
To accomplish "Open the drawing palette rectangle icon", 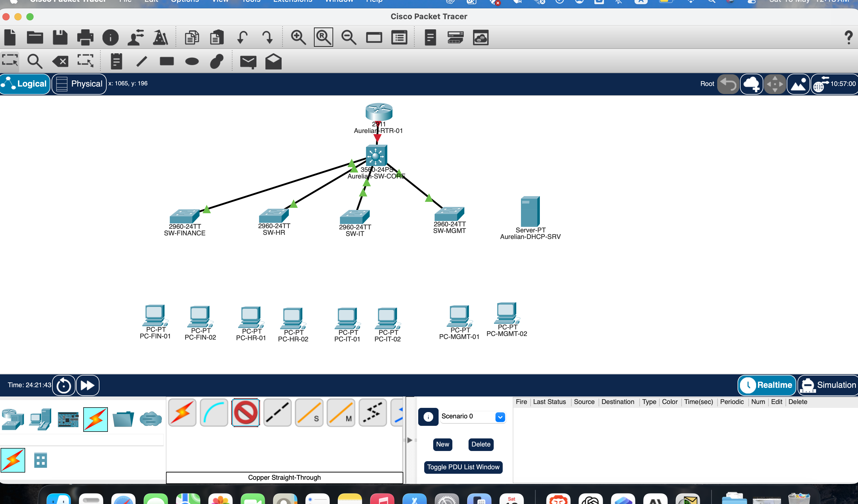I will pos(374,37).
